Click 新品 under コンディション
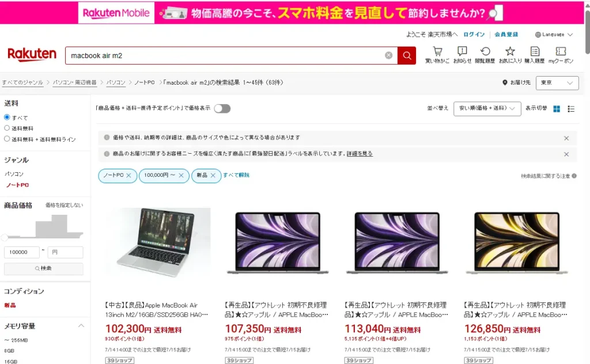Image resolution: width=590 pixels, height=364 pixels. [10, 305]
